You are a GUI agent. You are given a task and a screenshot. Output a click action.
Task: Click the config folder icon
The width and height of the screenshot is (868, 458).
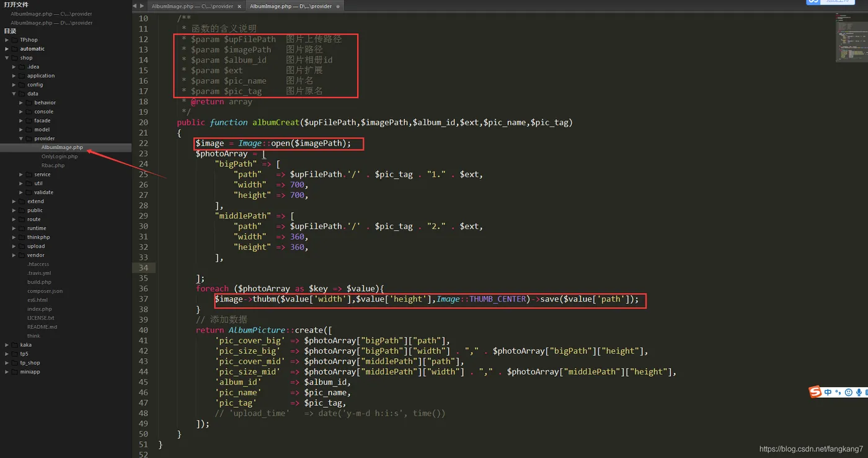[22, 84]
